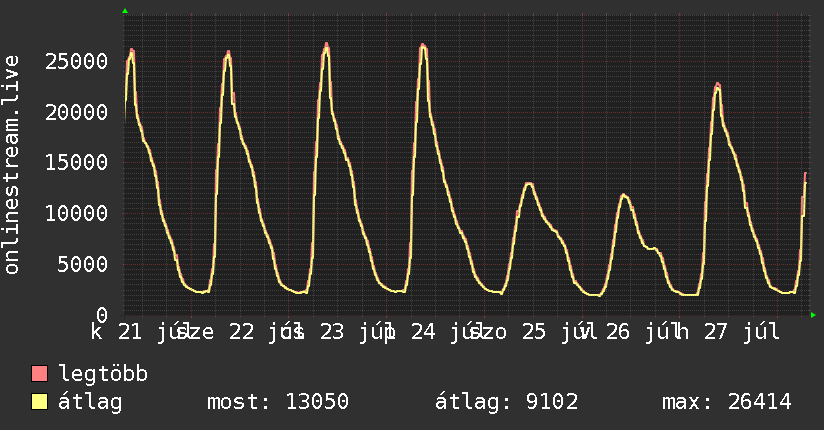The width and height of the screenshot is (824, 430).
Task: Click the green arrow atop the y-axis
Action: (125, 11)
